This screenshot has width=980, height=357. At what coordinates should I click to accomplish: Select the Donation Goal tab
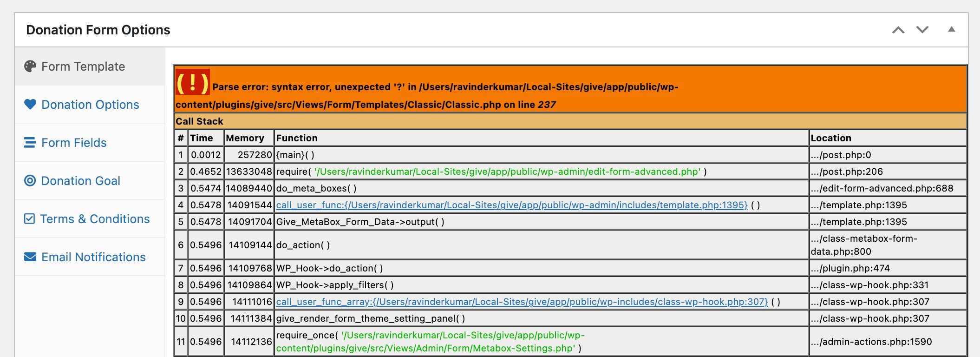(90, 181)
